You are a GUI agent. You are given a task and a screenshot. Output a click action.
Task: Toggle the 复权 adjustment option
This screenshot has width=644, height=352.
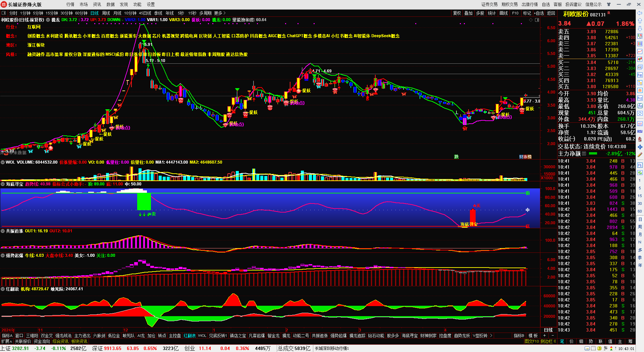tap(457, 13)
